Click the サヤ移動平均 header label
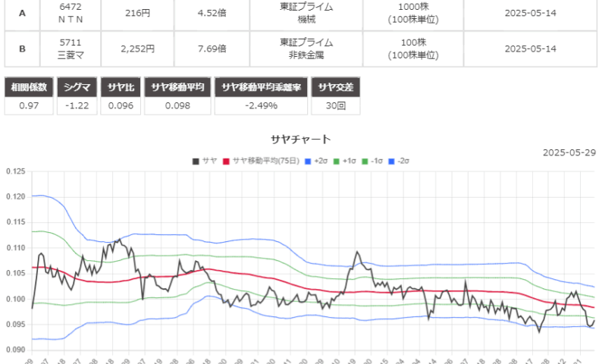The image size is (599, 364). coord(177,87)
